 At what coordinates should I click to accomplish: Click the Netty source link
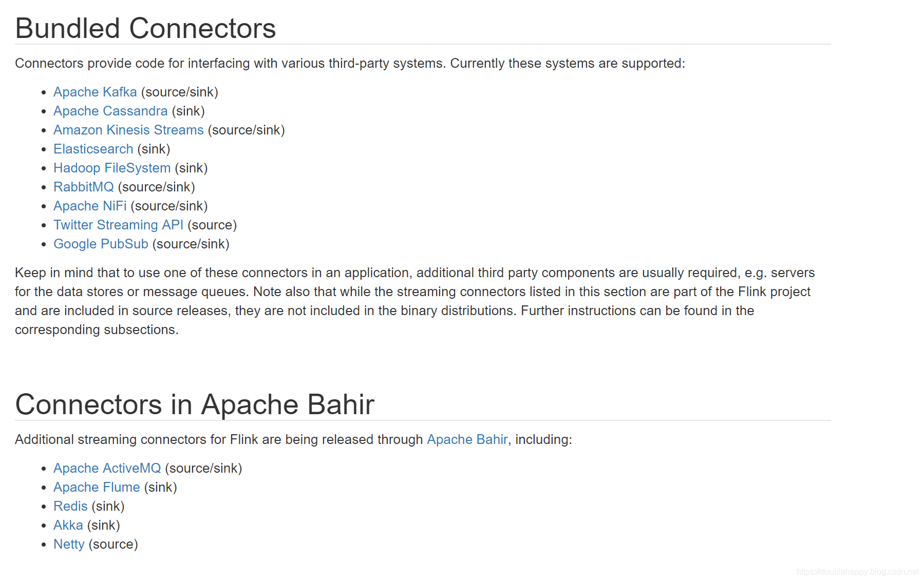point(69,544)
